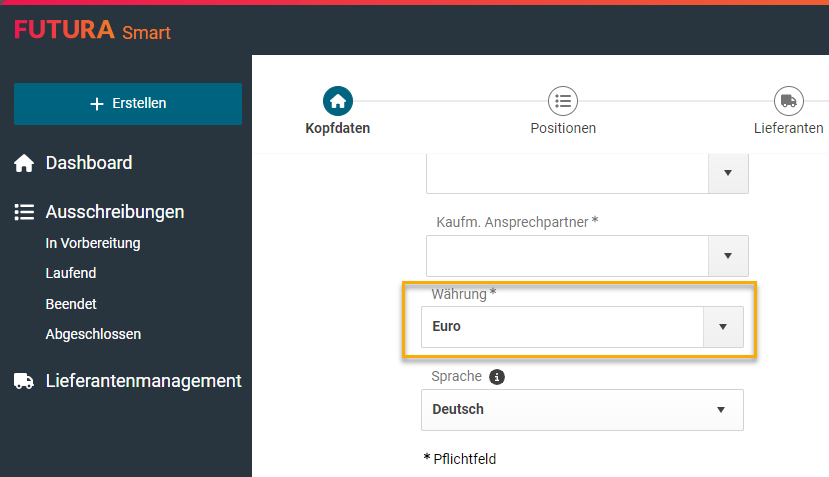Click the Ausschreibungen list icon in sidebar

pyautogui.click(x=24, y=212)
